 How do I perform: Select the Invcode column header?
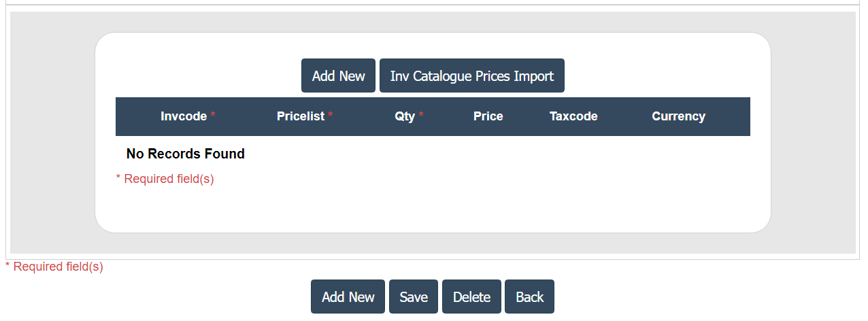click(183, 116)
